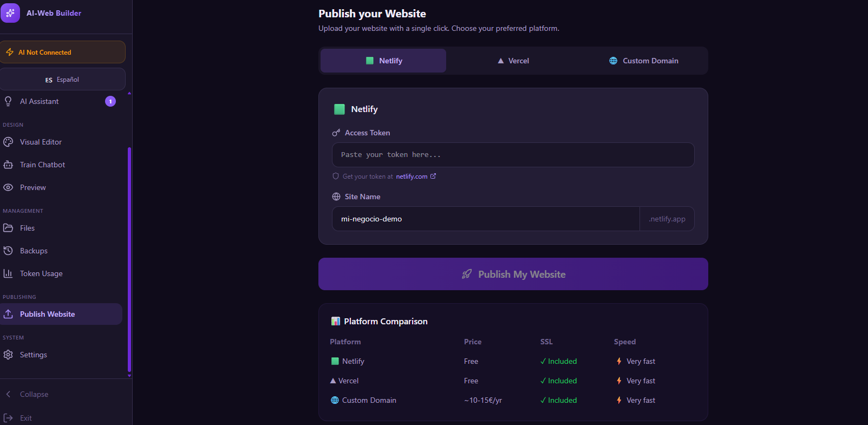Image resolution: width=868 pixels, height=425 pixels.
Task: Click the lightning icon in Netlify speed cell
Action: click(x=619, y=361)
